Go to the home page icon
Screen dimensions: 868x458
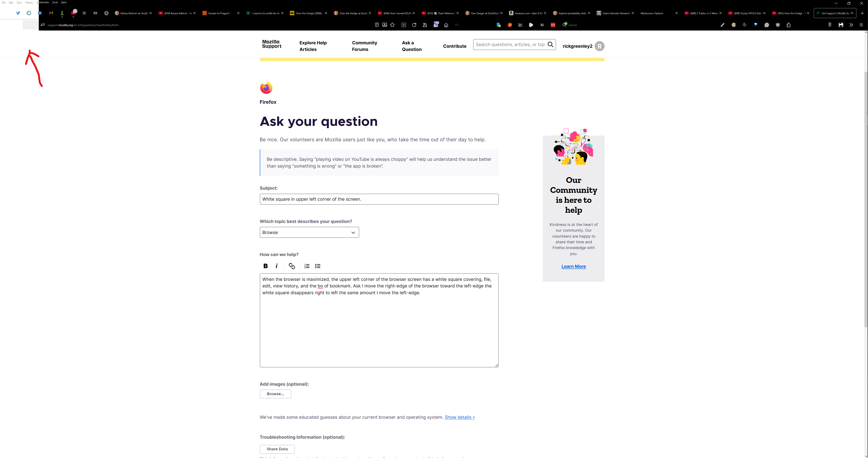click(x=446, y=25)
